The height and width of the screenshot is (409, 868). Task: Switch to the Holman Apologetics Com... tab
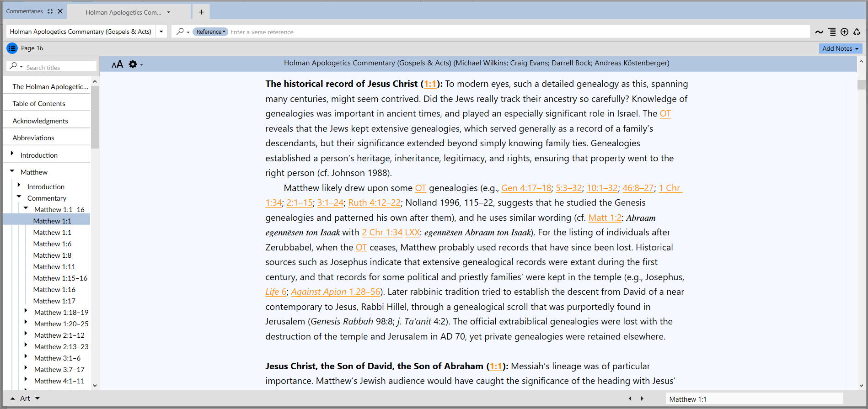123,12
